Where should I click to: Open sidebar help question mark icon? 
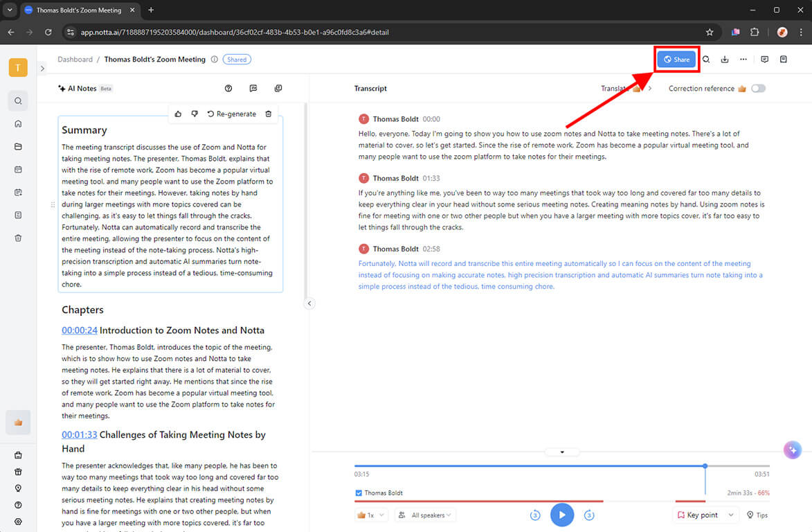pyautogui.click(x=18, y=505)
